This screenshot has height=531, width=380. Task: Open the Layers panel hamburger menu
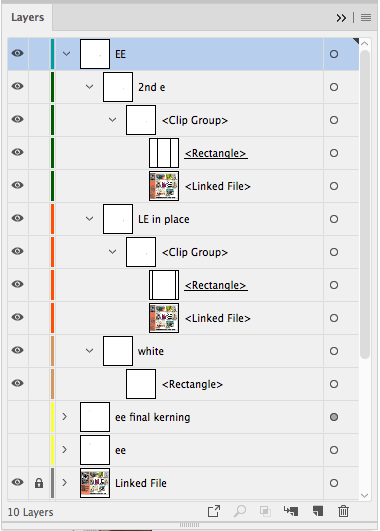click(x=366, y=17)
